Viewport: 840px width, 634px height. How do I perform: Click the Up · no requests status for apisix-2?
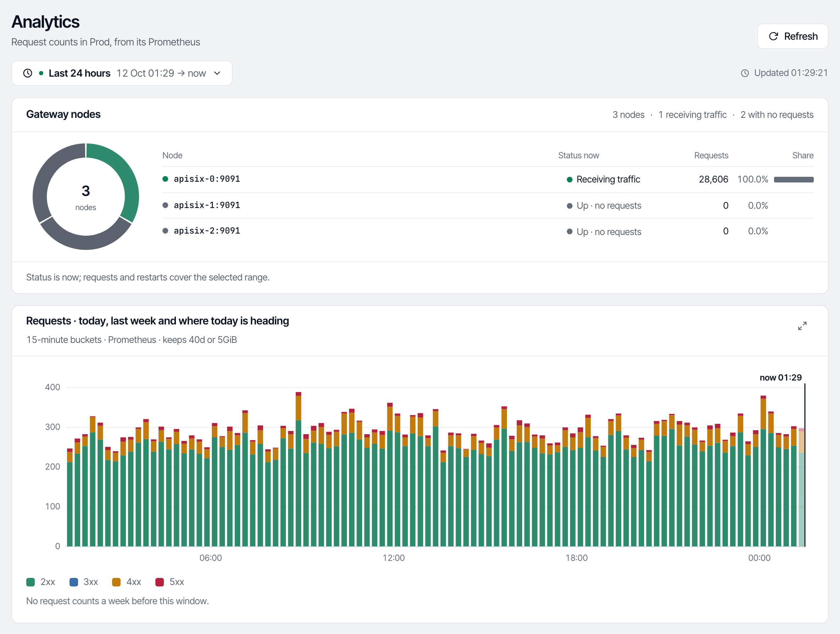(609, 232)
